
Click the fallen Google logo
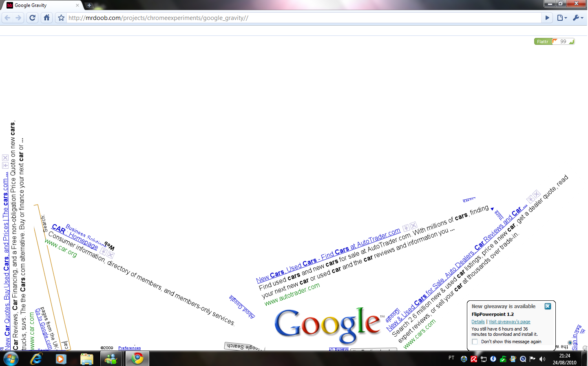click(329, 325)
